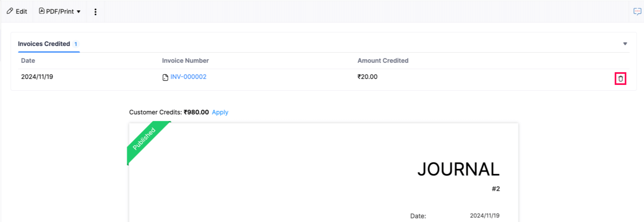
Task: Click the journal number #2
Action: [x=496, y=189]
